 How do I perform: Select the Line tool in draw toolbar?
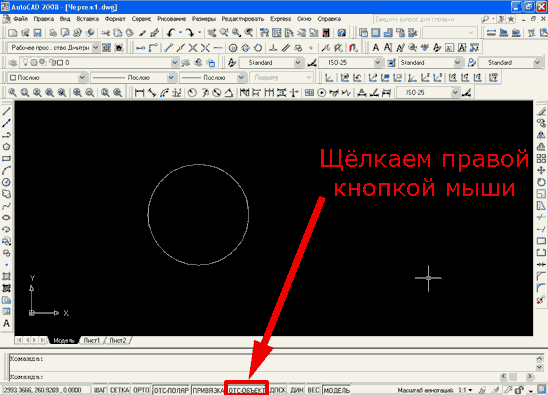click(x=6, y=112)
